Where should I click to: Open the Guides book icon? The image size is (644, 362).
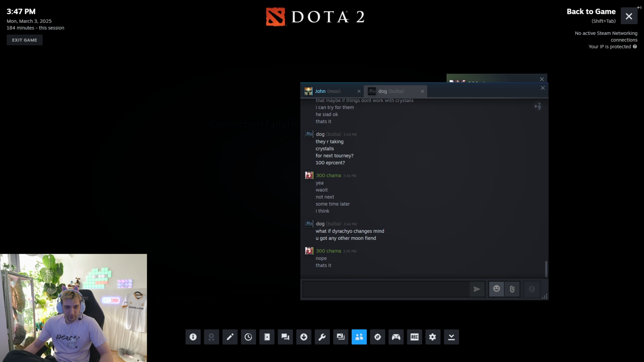click(x=267, y=337)
